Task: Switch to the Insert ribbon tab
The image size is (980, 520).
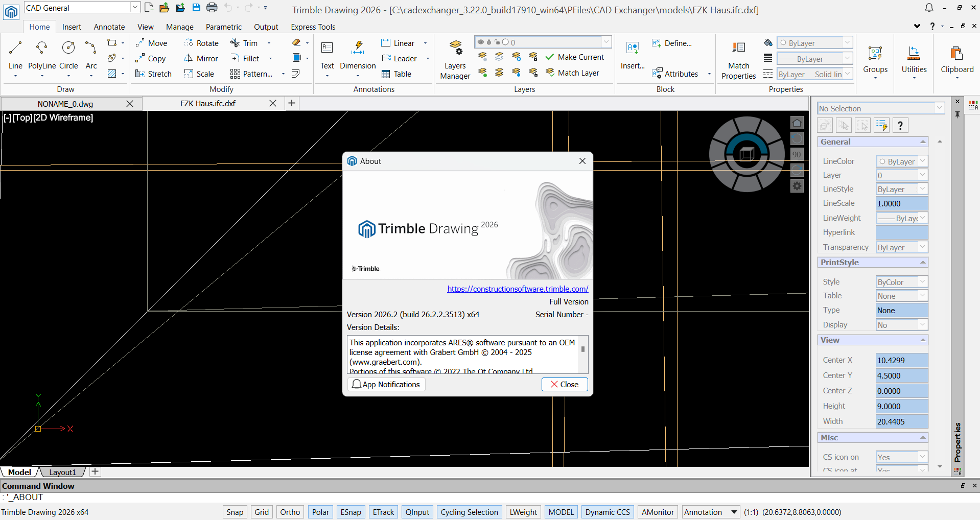Action: [72, 27]
